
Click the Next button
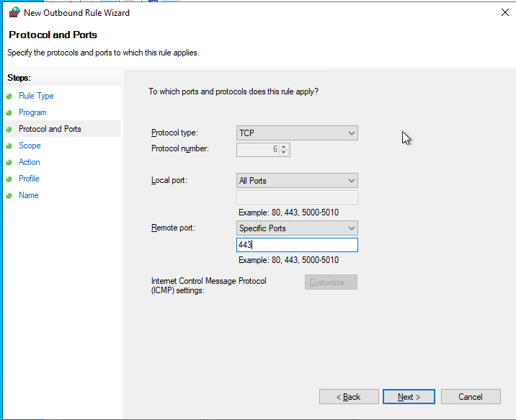(x=409, y=397)
